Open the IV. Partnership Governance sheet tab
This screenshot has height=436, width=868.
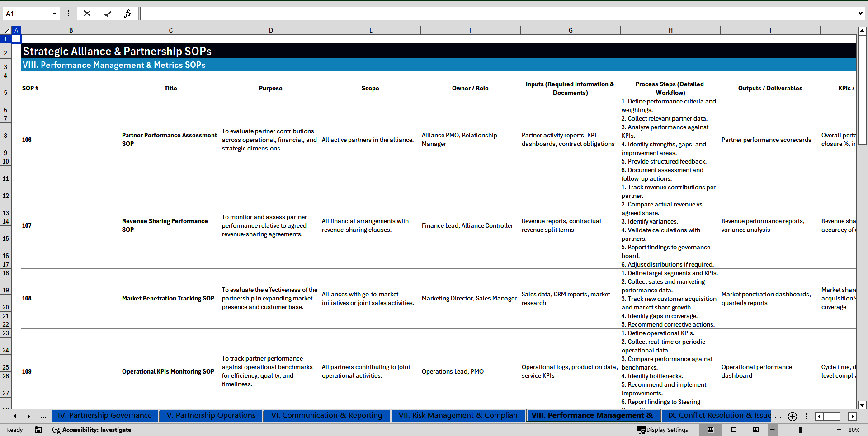click(x=105, y=416)
